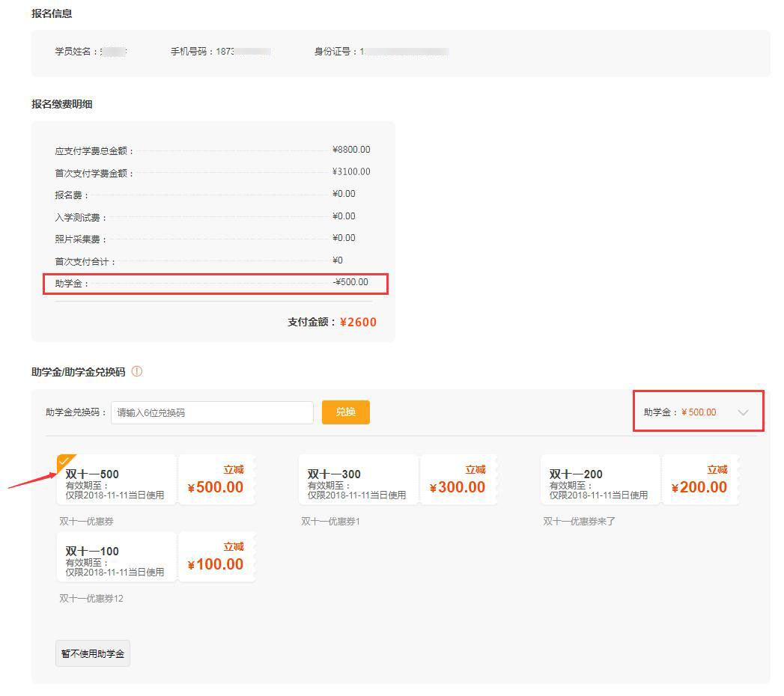Click the orange corner ribbon of selected coupon
The image size is (784, 696).
point(64,461)
